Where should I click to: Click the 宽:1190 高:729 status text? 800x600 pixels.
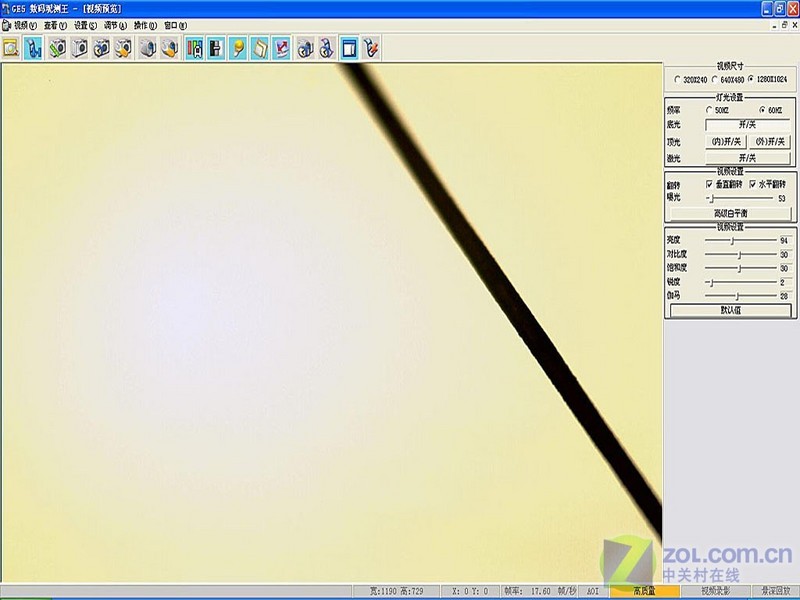396,591
